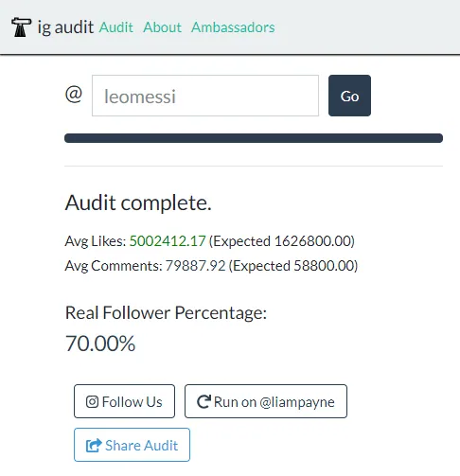Click the Go button
The width and height of the screenshot is (460, 476).
click(349, 96)
